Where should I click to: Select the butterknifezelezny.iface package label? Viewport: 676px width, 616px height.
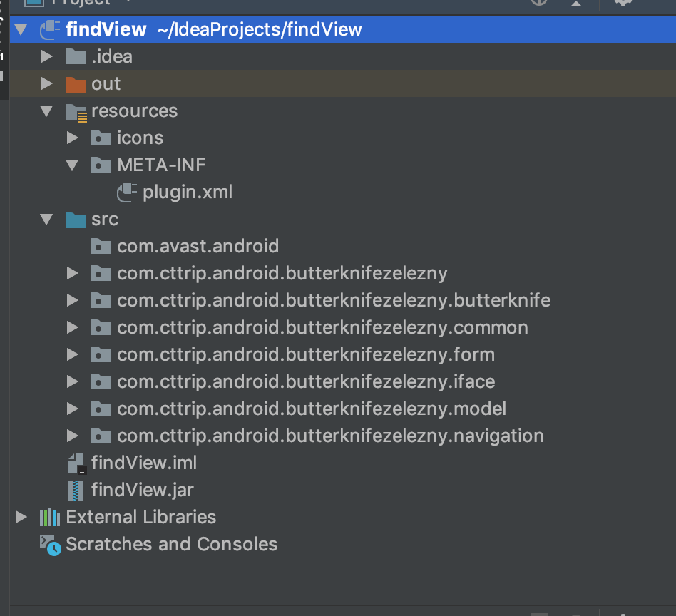[x=306, y=382]
